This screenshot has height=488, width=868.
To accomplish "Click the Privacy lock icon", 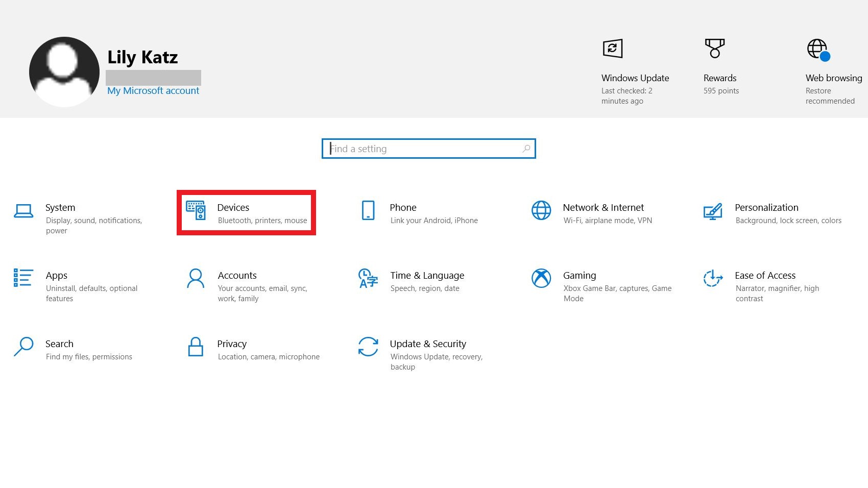I will 196,347.
